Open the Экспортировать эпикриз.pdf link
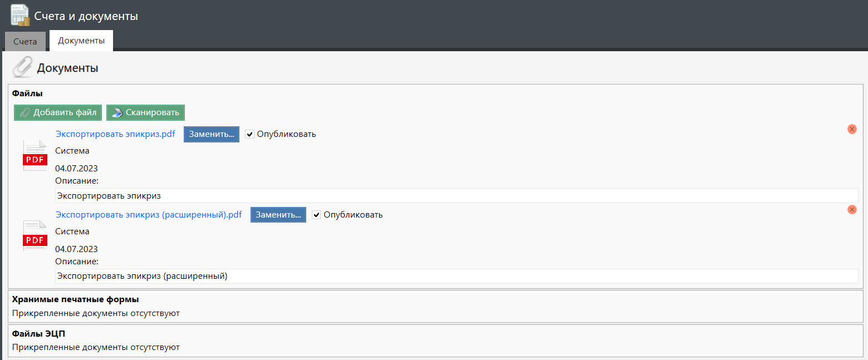 click(115, 134)
